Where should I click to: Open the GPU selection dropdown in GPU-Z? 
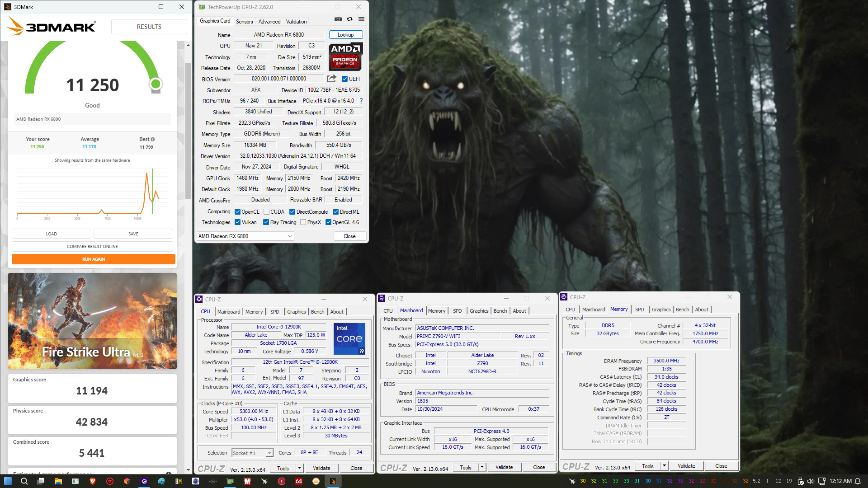click(x=245, y=236)
